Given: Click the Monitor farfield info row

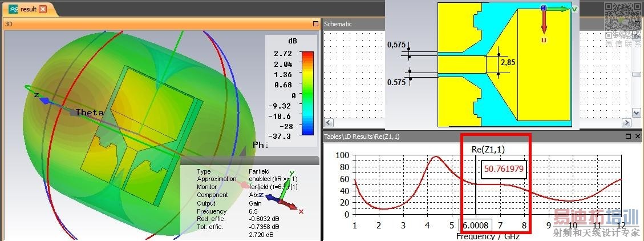Looking at the screenshot, I should [246, 187].
